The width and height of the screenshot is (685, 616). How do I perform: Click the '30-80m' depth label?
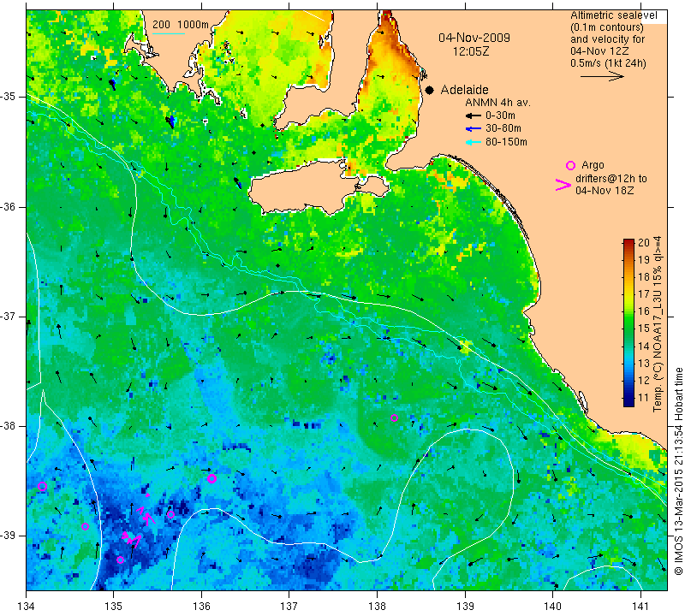point(503,128)
